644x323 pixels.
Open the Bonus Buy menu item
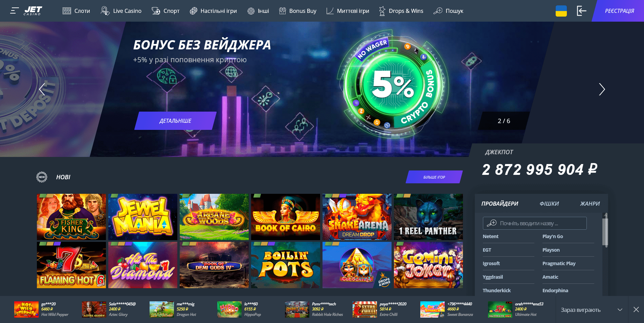click(x=297, y=11)
